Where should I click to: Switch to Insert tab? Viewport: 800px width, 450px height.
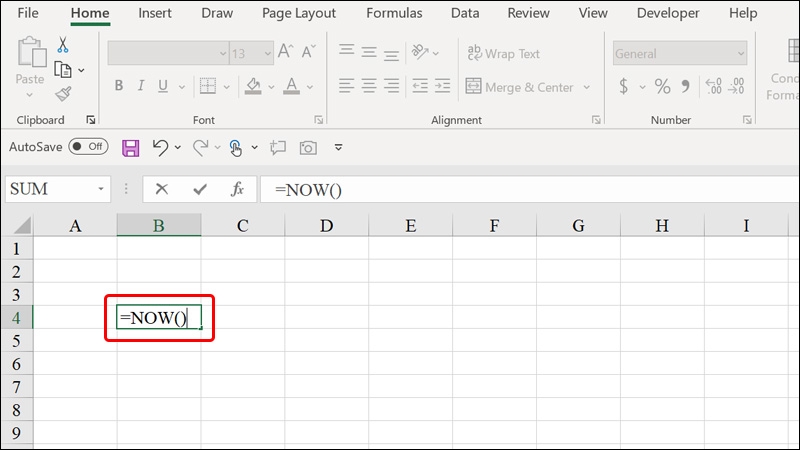(155, 13)
